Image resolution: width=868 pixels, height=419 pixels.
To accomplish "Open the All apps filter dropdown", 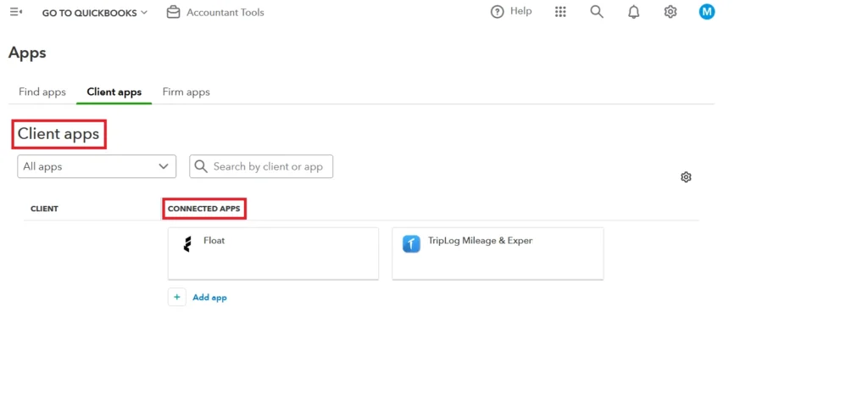I will click(97, 166).
